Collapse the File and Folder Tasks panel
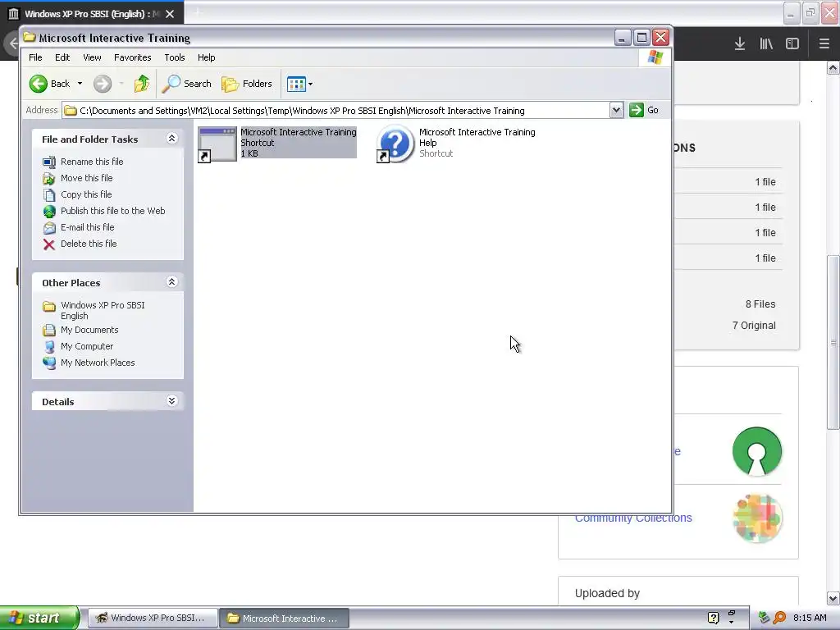The width and height of the screenshot is (840, 630). pos(171,138)
